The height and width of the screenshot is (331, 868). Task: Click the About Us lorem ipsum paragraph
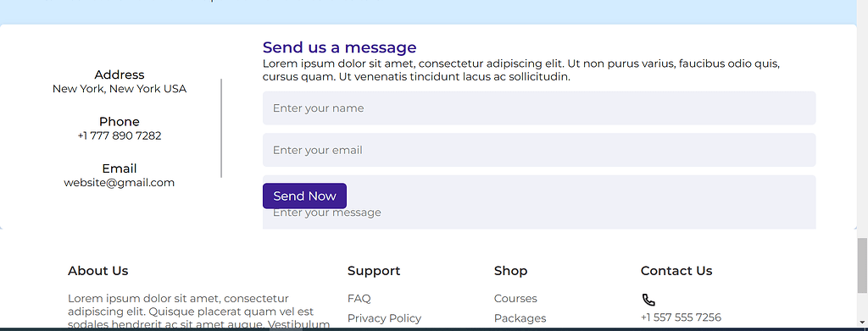click(199, 312)
